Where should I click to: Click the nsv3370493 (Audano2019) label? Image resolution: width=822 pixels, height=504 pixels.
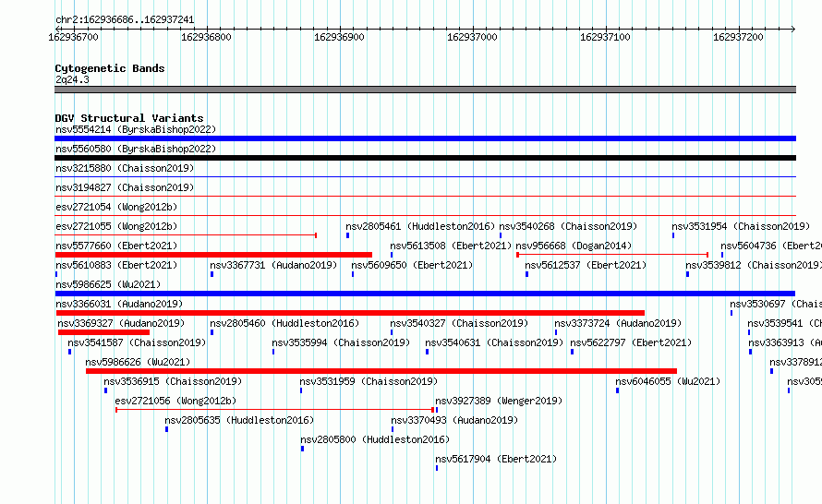454,420
